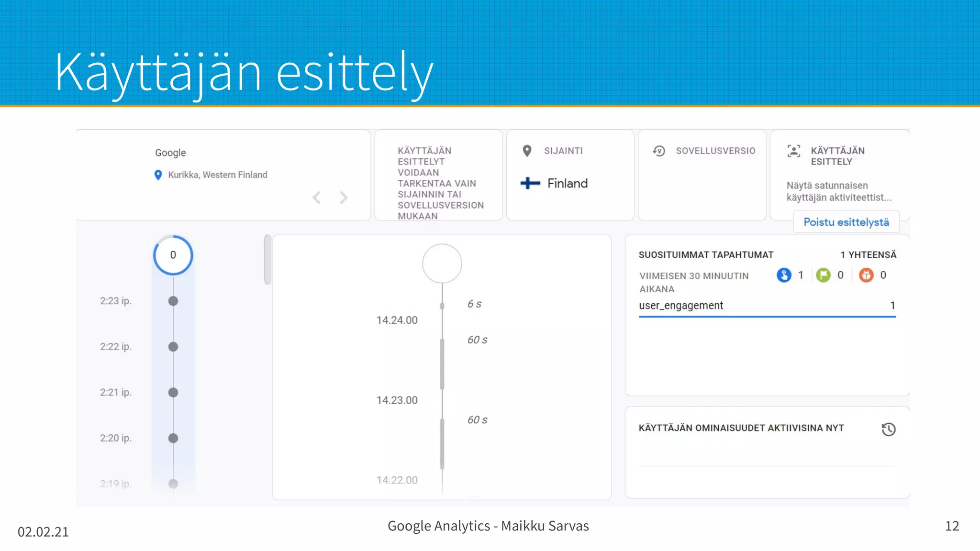Click the slide footer Google Analytics - Maikku Sarvas
The width and height of the screenshot is (980, 551).
pos(488,526)
